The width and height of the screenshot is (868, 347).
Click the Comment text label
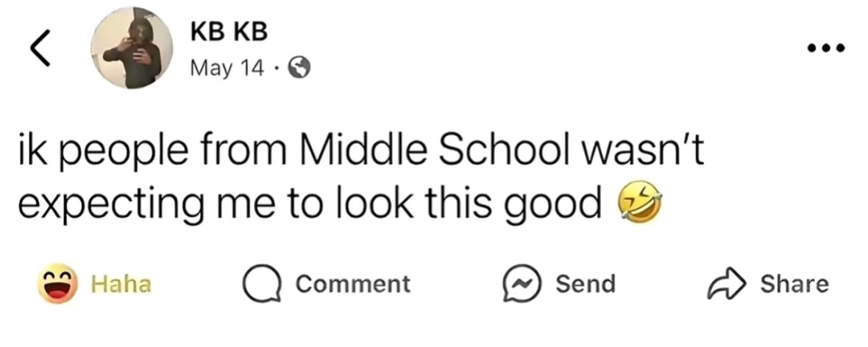[352, 284]
